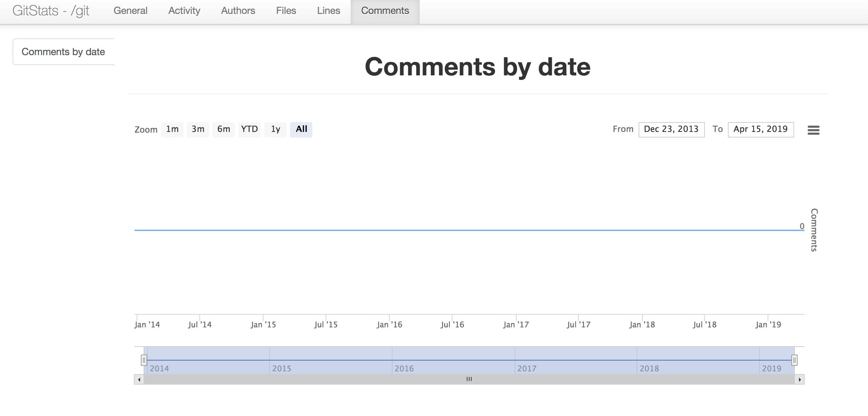Open the Files tab dropdown
Viewport: 868px width, 416px height.
(x=285, y=10)
